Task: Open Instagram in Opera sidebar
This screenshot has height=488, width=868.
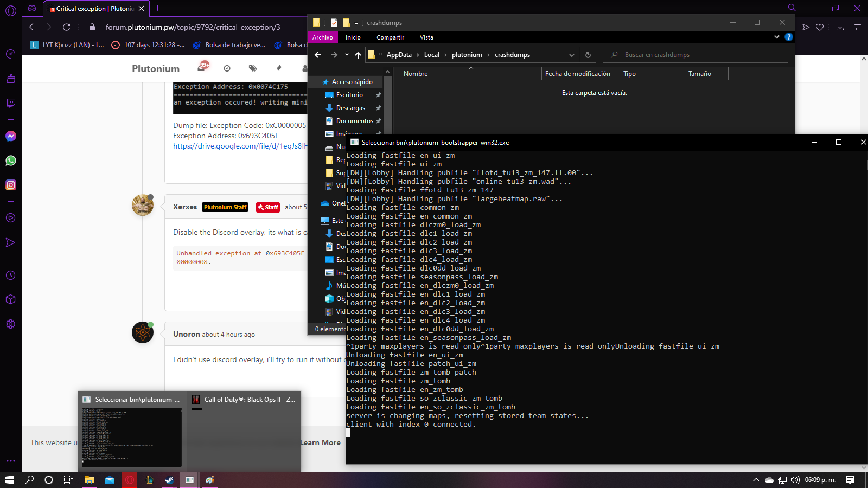Action: [x=10, y=185]
